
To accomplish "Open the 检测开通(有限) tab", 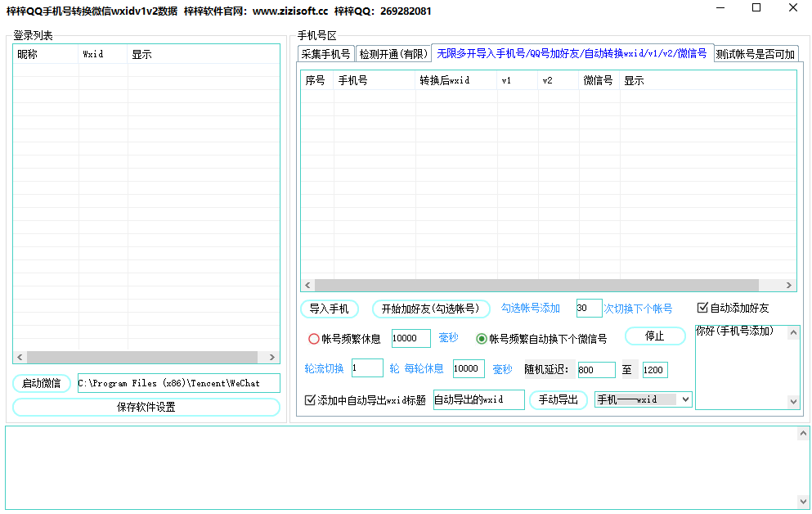I will tap(393, 55).
